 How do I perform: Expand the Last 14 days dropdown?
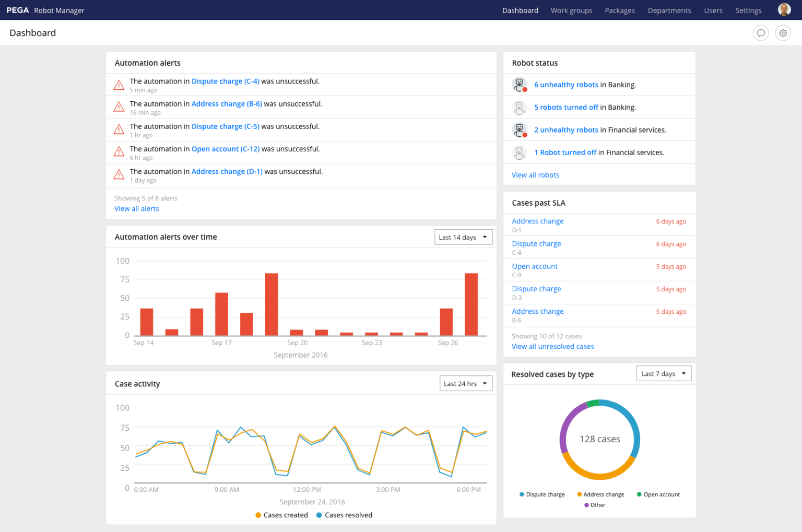pyautogui.click(x=463, y=237)
